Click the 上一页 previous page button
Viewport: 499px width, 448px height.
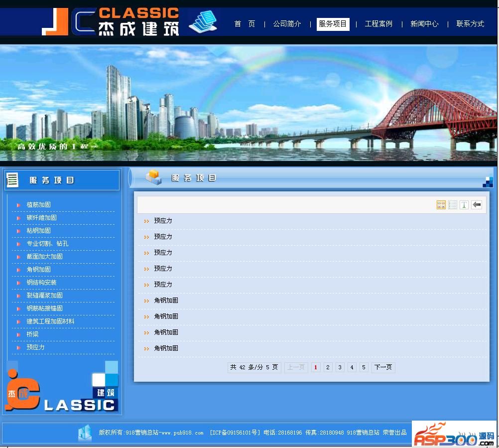(x=296, y=367)
